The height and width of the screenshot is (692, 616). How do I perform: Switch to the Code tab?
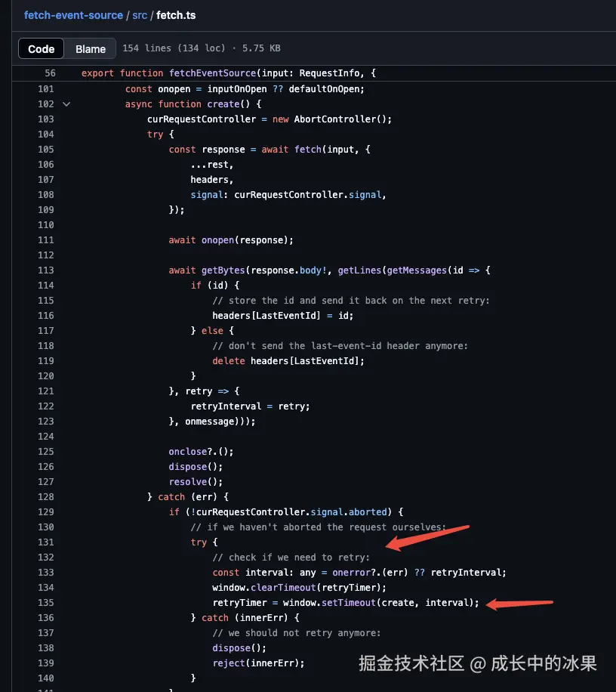click(41, 48)
